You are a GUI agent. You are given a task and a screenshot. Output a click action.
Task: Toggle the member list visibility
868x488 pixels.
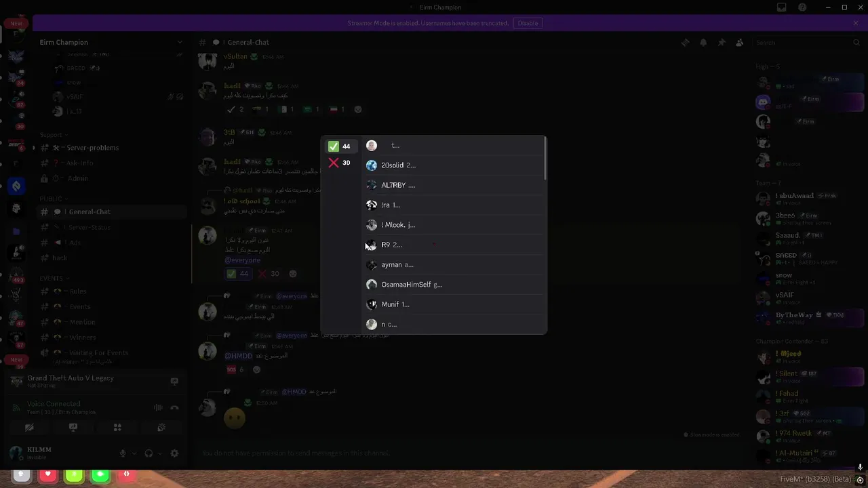click(x=740, y=42)
